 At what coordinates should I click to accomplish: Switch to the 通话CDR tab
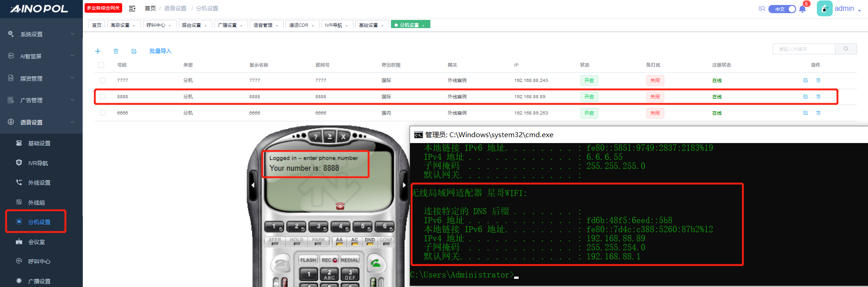pyautogui.click(x=299, y=25)
